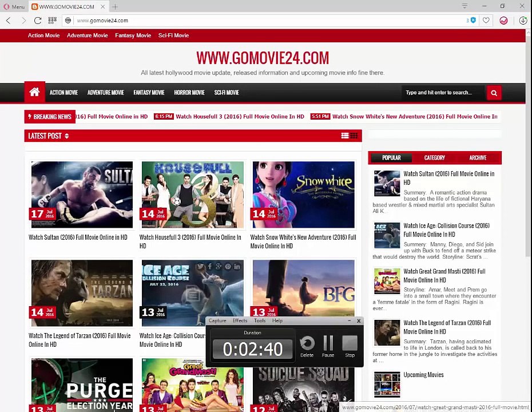Click the red search magnifier button
Image resolution: width=532 pixels, height=412 pixels.
point(494,93)
